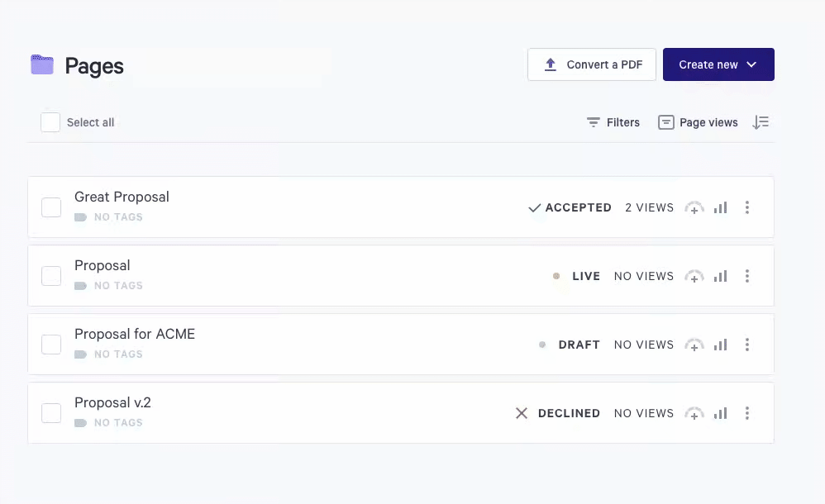Open the page titled Proposal
The height and width of the screenshot is (504, 825).
point(102,266)
